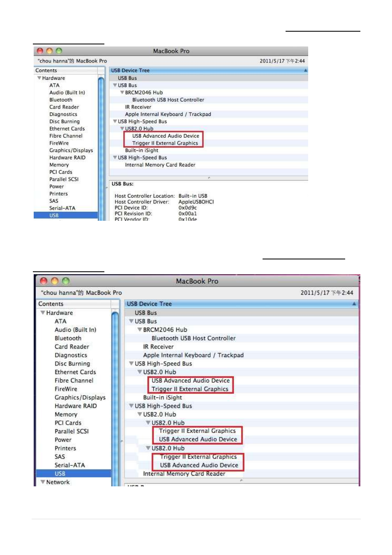Select Built-in iSight in the upper window
Viewport: 392px width, 555px height.
142,150
